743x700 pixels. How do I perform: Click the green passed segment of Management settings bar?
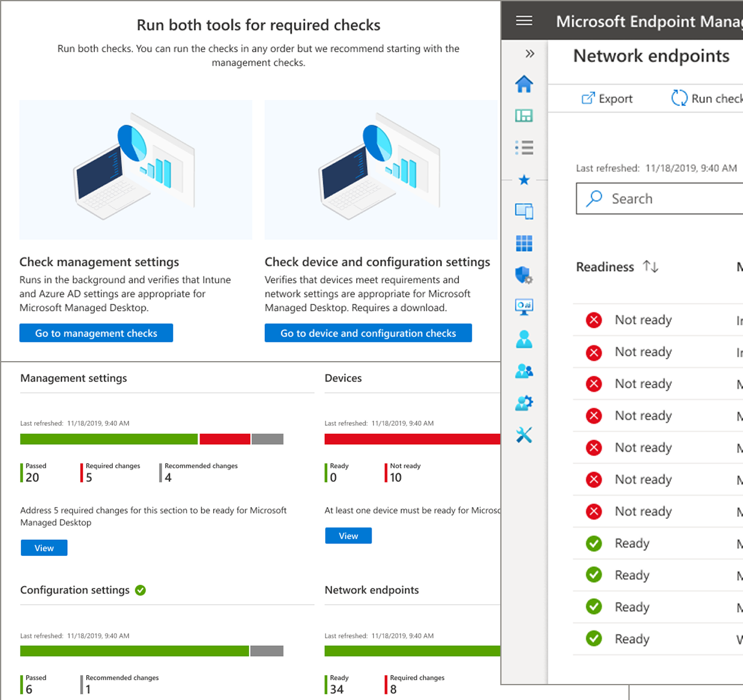(109, 439)
